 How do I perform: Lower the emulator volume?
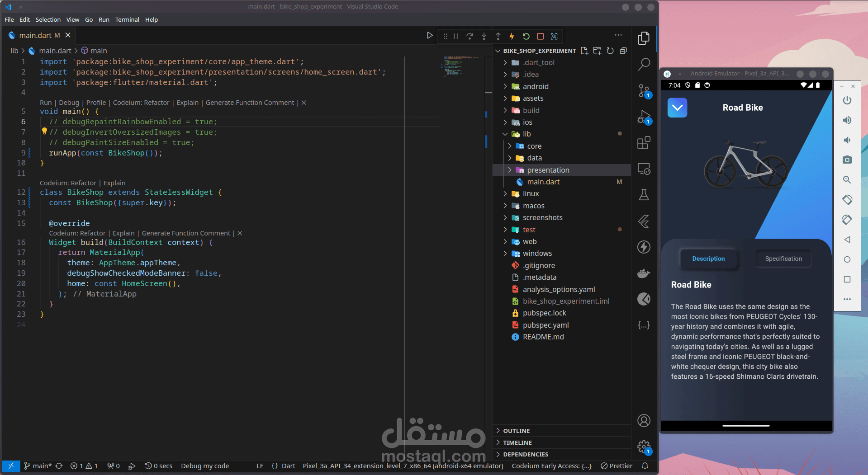pos(847,140)
